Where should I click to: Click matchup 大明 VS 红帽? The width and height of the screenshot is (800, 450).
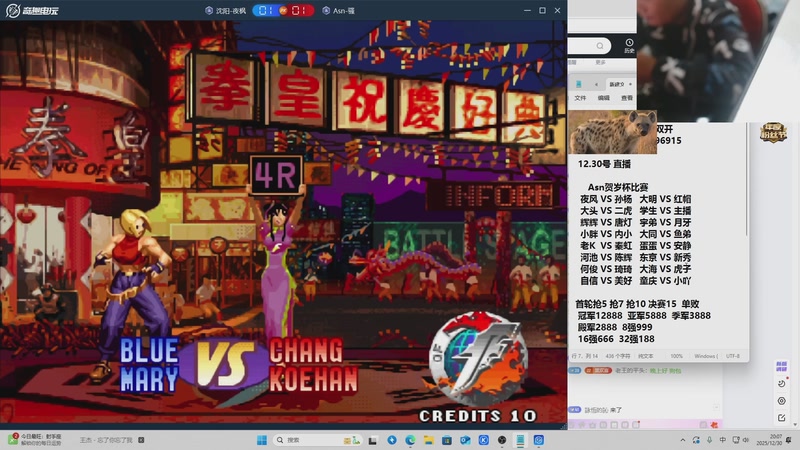pos(665,199)
